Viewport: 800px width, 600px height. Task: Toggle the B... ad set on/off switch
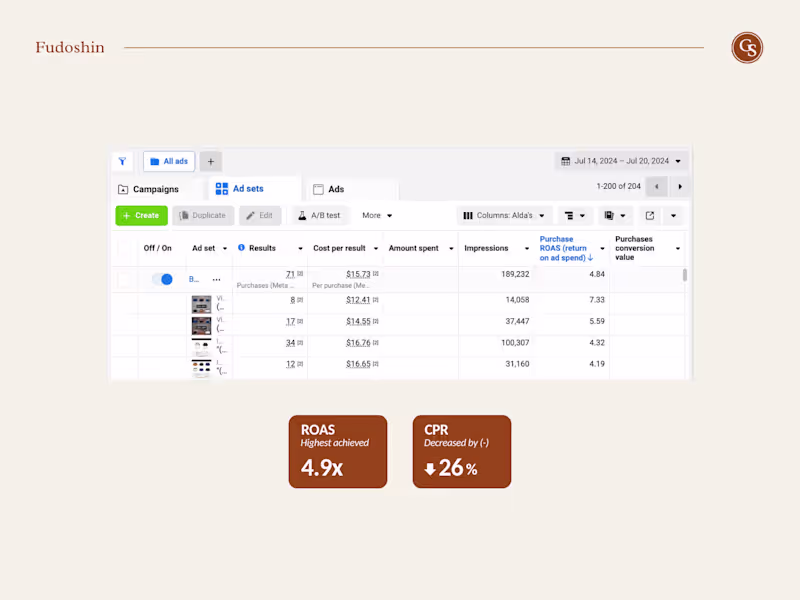pos(162,279)
